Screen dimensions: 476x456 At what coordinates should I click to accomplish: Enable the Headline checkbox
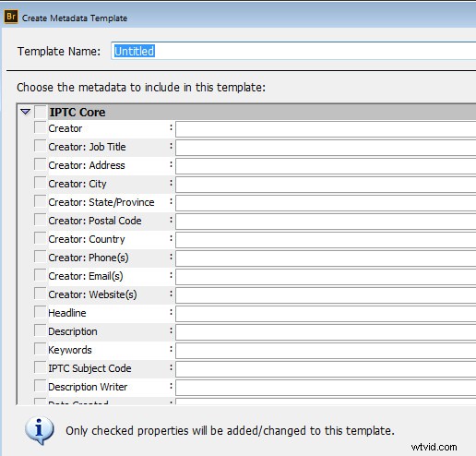[x=41, y=312]
